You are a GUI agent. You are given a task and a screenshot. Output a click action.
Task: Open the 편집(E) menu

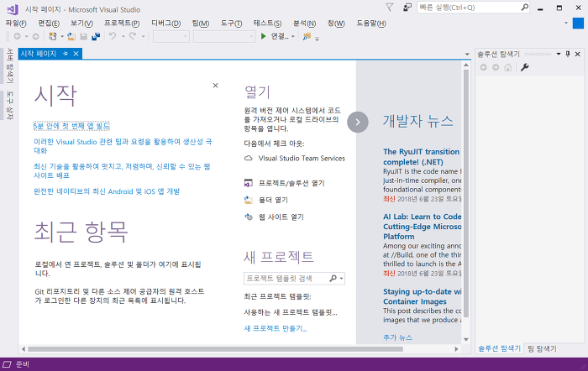click(49, 24)
